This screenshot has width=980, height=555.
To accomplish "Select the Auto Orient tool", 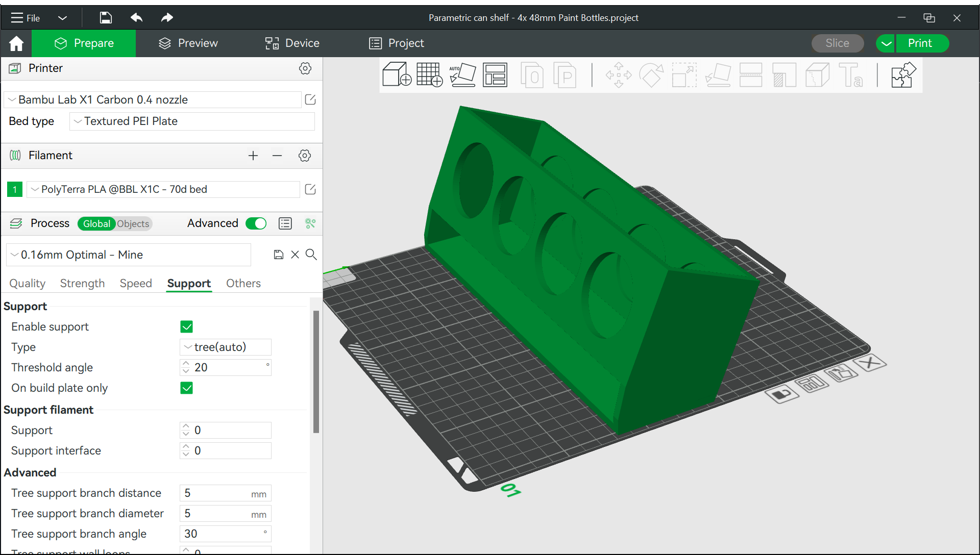I will (462, 74).
